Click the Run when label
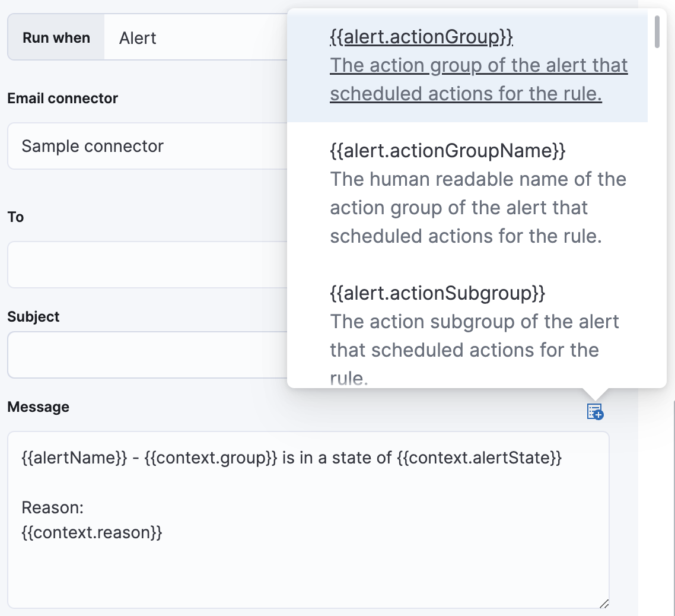Viewport: 675px width, 616px height. coord(56,37)
